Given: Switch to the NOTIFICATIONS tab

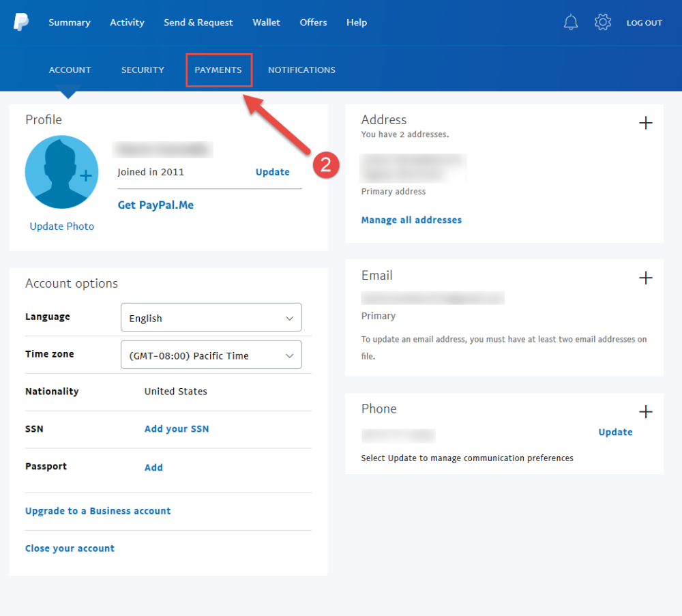Looking at the screenshot, I should click(x=302, y=70).
